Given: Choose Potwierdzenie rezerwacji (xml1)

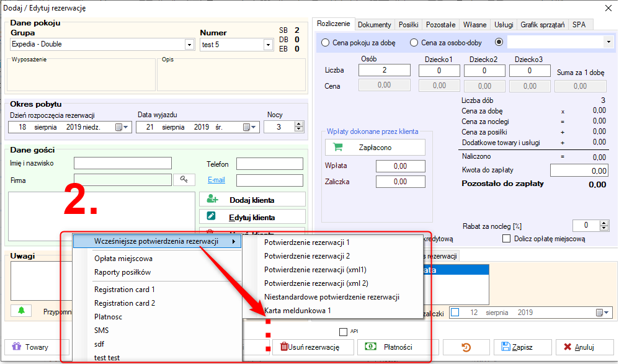Looking at the screenshot, I should (x=332, y=270).
